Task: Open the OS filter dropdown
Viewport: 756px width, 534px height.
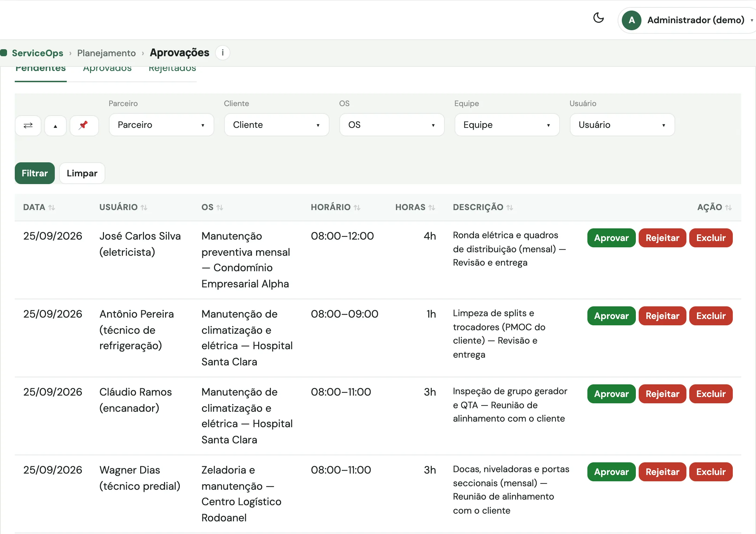Action: 392,125
